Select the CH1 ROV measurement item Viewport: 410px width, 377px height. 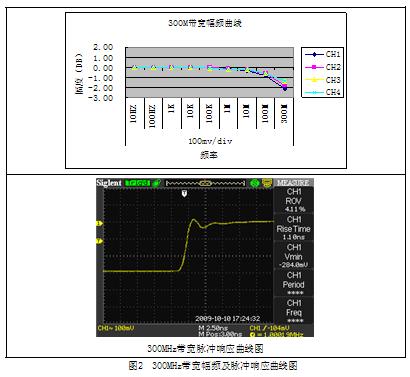[x=294, y=200]
